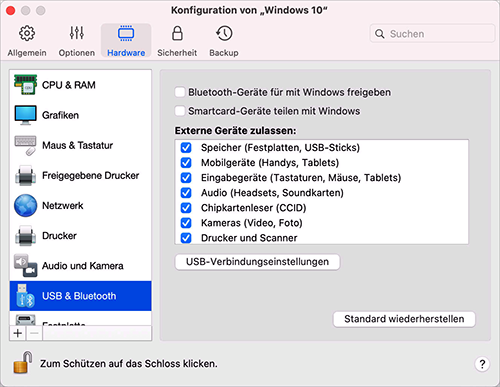Click Standard wiederherstellen button
This screenshot has width=500, height=387.
point(404,319)
